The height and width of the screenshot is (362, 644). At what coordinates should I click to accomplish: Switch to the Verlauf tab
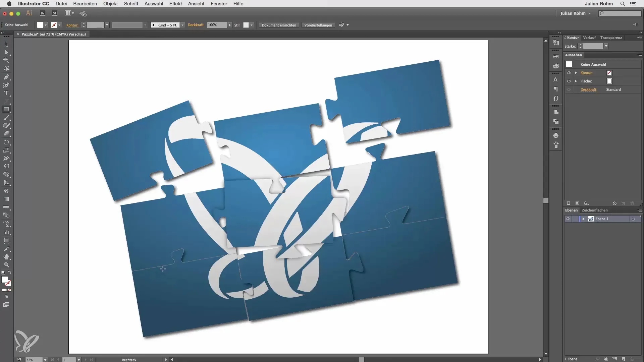589,38
